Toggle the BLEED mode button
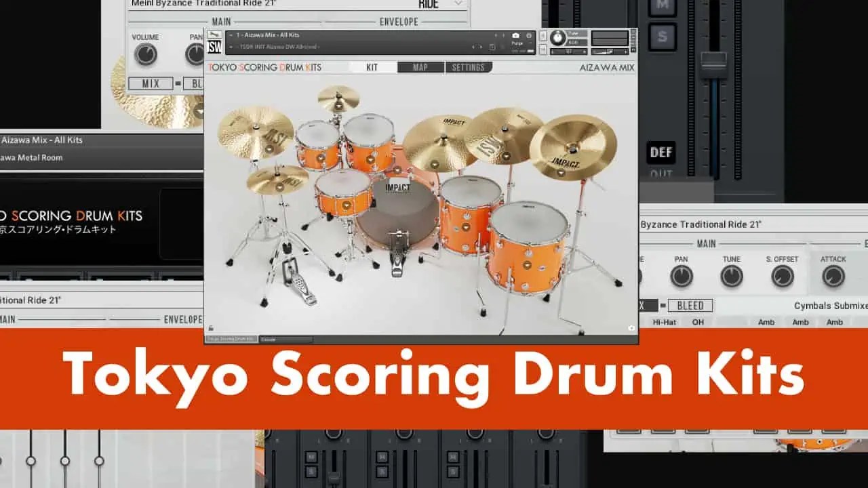 pyautogui.click(x=691, y=305)
